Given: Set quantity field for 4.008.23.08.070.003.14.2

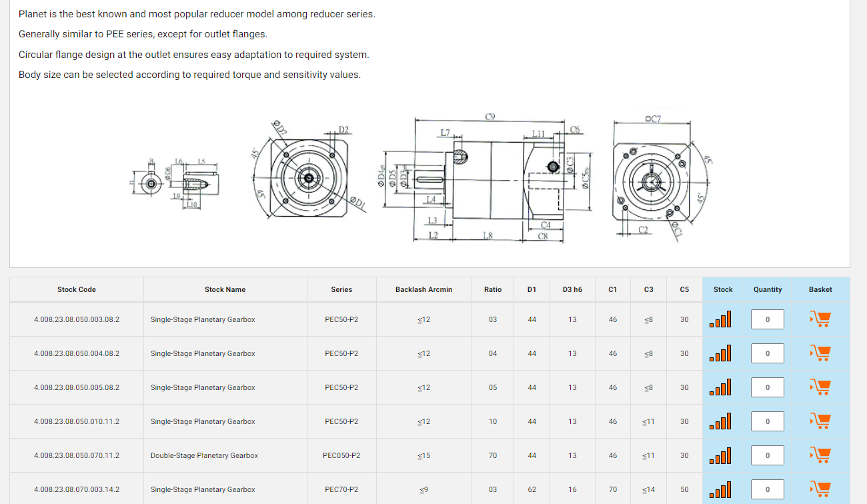Looking at the screenshot, I should [x=768, y=489].
